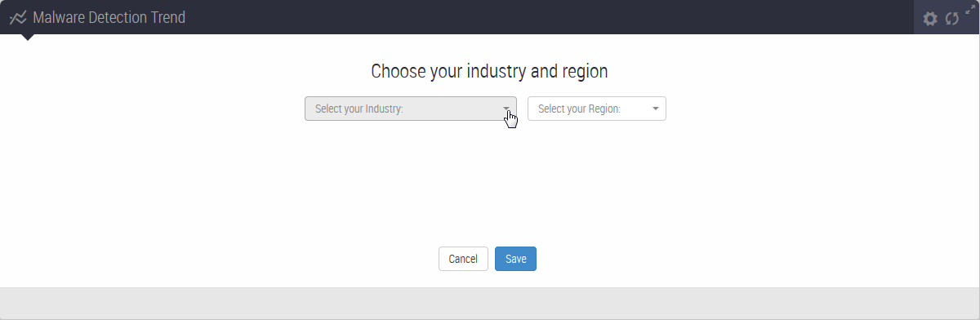
Task: Click the Choose your industry and region heading
Action: click(489, 71)
